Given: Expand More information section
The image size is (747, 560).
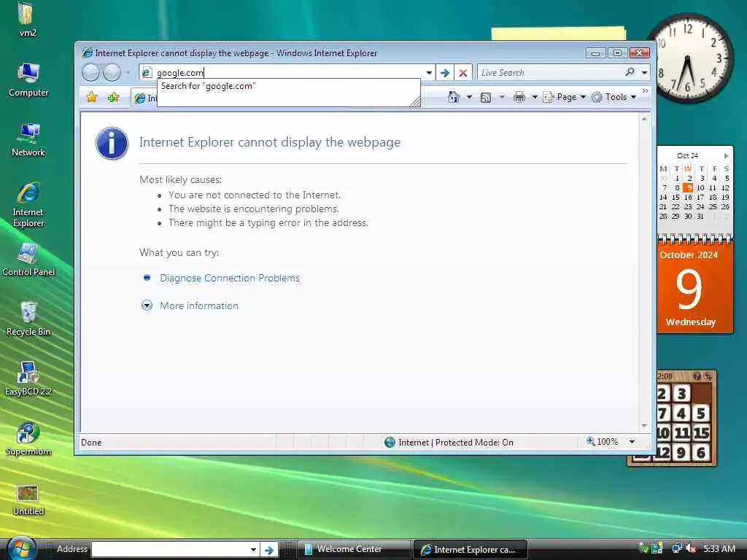Looking at the screenshot, I should pos(198,306).
